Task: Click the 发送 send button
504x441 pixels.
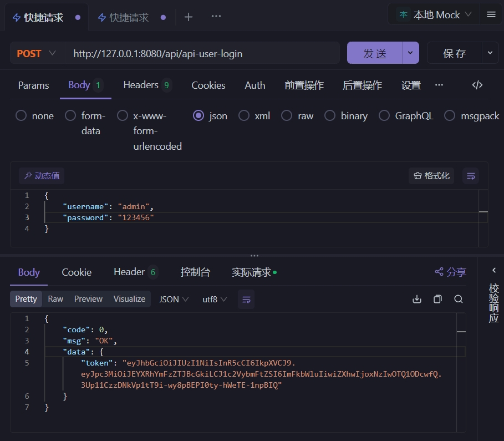Action: click(375, 53)
